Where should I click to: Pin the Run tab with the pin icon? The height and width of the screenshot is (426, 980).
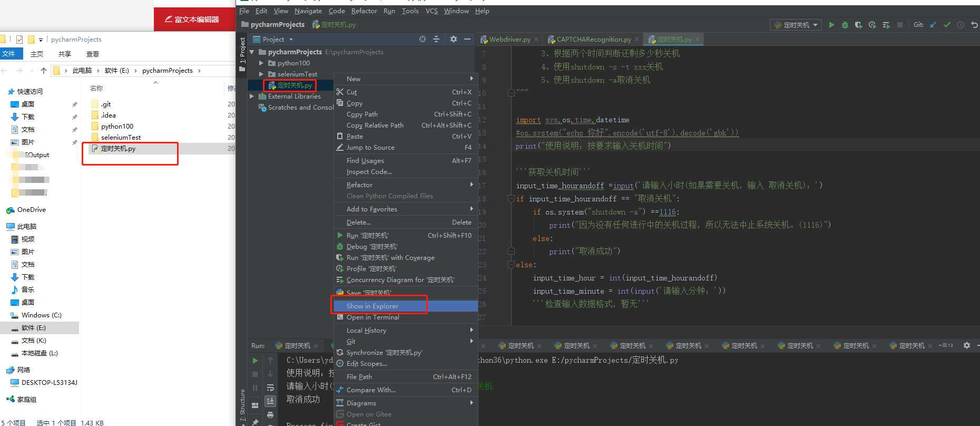coord(255,422)
